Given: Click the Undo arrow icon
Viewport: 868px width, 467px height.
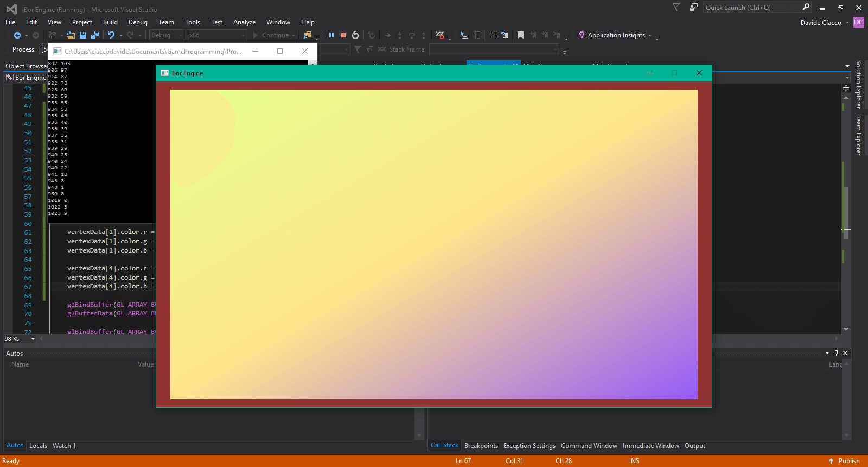Looking at the screenshot, I should (111, 35).
